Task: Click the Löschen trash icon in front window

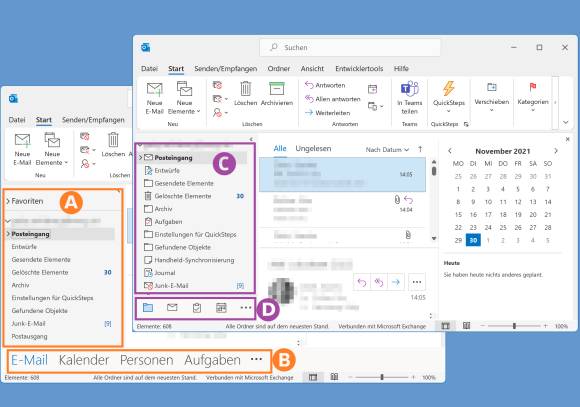Action: click(246, 93)
